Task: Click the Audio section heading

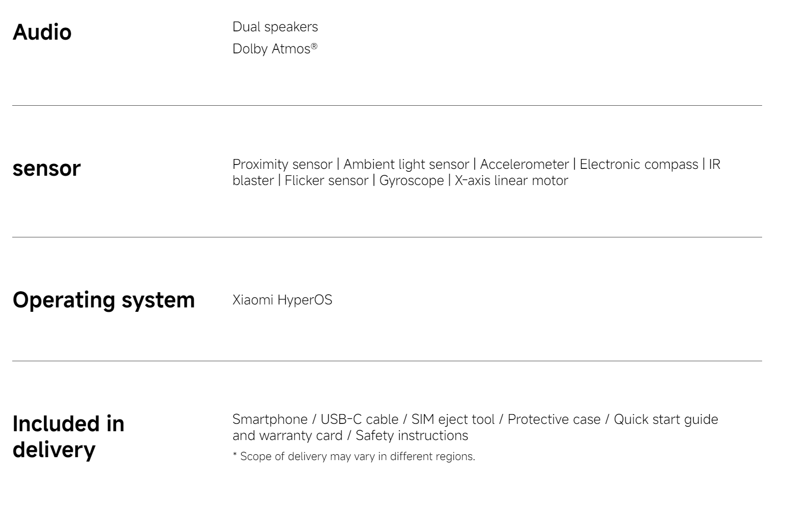Action: [x=42, y=32]
